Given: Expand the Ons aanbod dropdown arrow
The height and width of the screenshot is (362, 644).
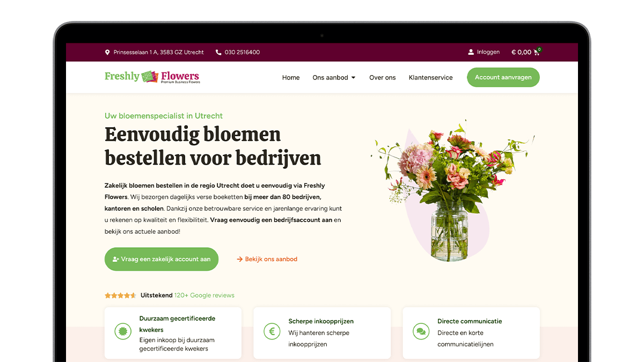Looking at the screenshot, I should click(353, 78).
